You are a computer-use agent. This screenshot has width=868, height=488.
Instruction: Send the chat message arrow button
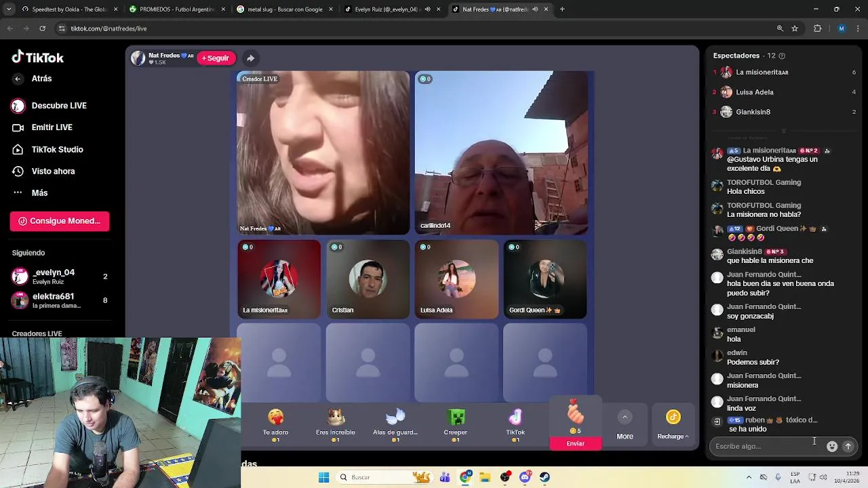pyautogui.click(x=848, y=447)
